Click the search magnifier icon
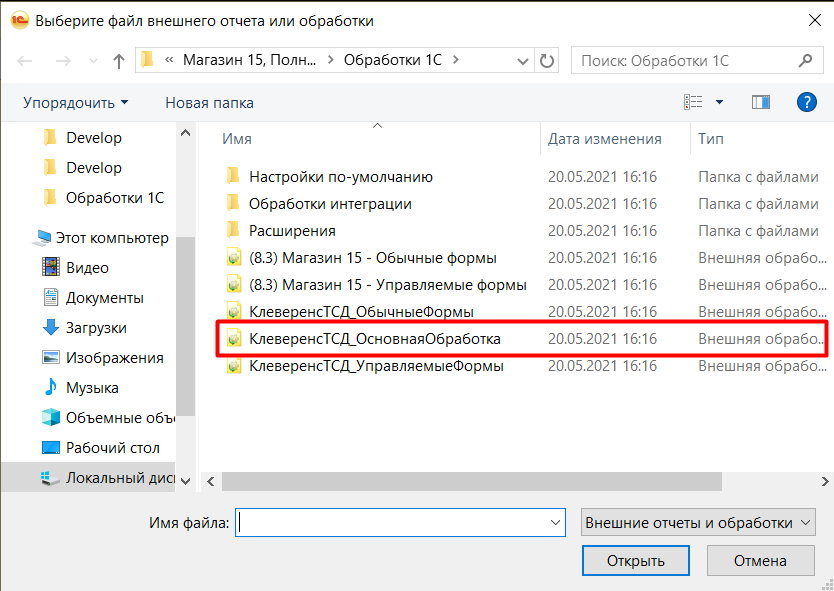Image resolution: width=834 pixels, height=591 pixels. pyautogui.click(x=805, y=61)
